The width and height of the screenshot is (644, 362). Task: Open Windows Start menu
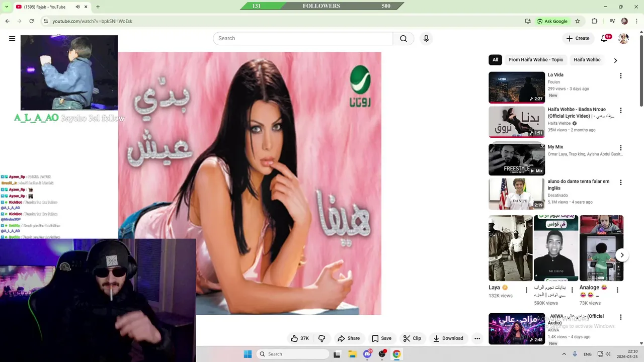(248, 354)
